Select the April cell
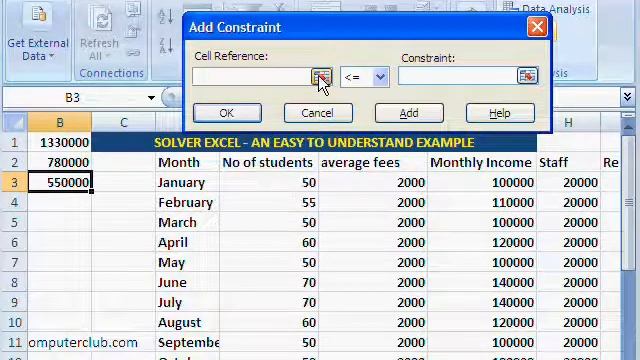Image resolution: width=640 pixels, height=360 pixels. 187,242
